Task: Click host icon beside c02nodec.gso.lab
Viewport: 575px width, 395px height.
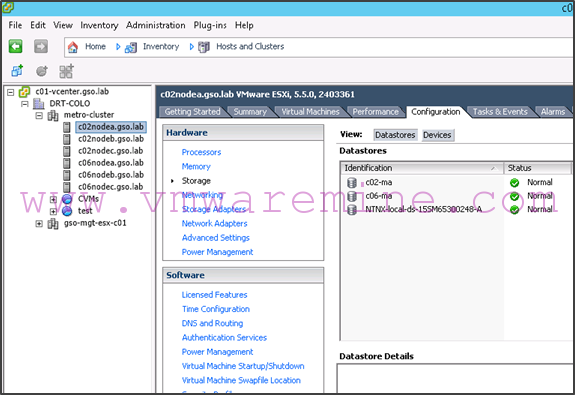Action: click(67, 151)
